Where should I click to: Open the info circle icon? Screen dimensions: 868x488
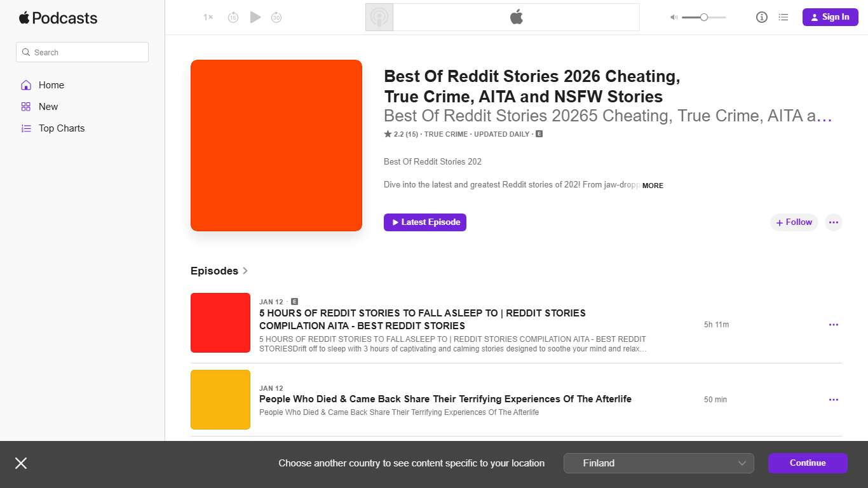point(761,17)
